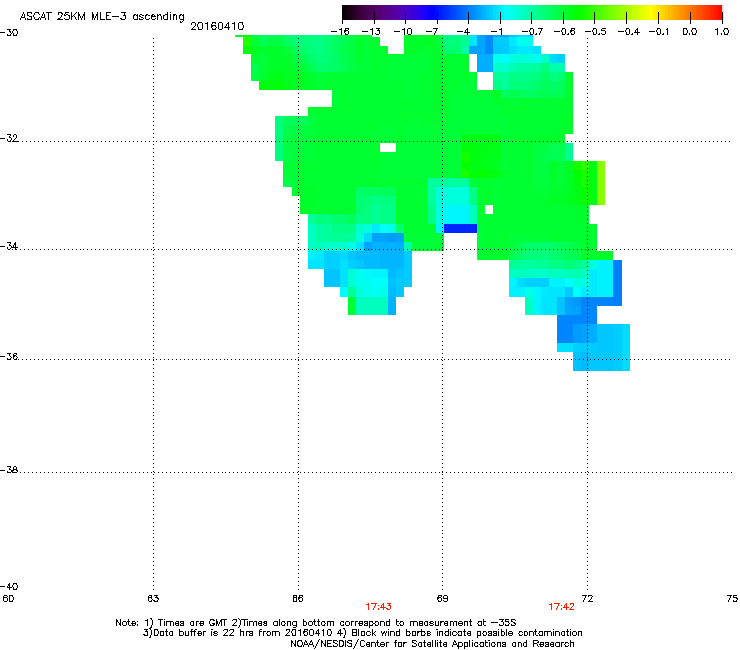Click the dark blue cell near 69E, 33.6S
The height and width of the screenshot is (650, 740).
pyautogui.click(x=460, y=228)
